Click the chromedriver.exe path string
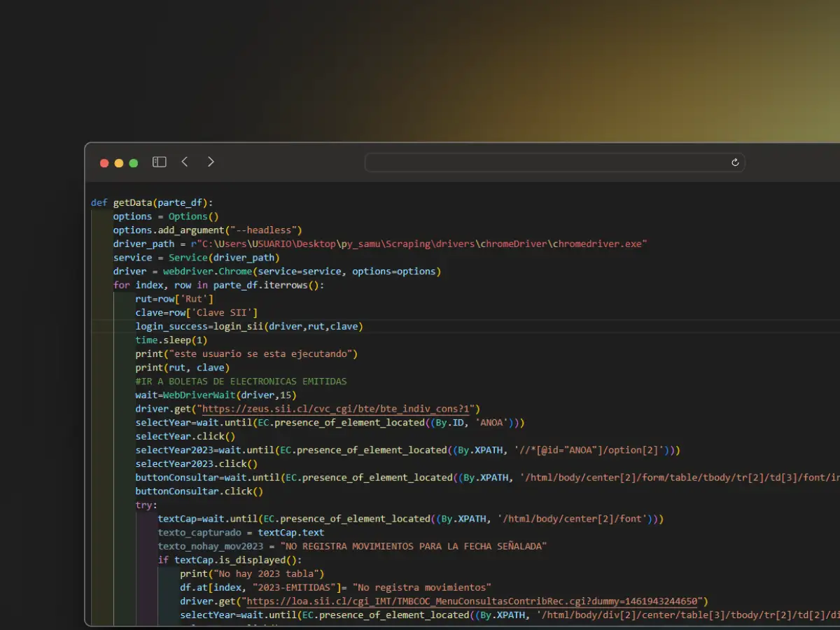The width and height of the screenshot is (840, 630). point(421,244)
